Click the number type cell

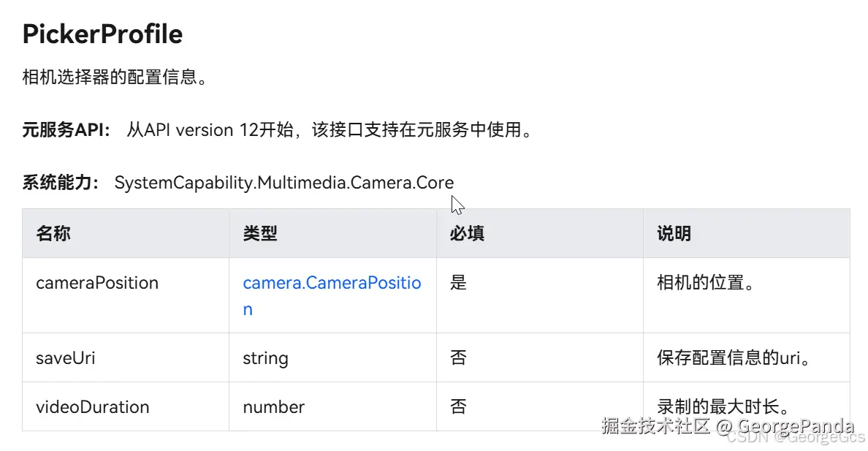tap(273, 407)
